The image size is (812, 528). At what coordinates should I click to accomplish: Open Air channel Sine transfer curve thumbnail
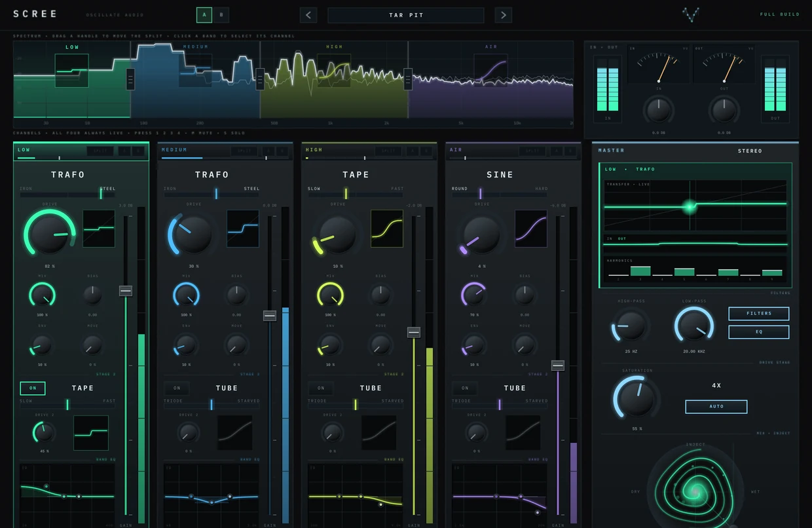point(531,229)
